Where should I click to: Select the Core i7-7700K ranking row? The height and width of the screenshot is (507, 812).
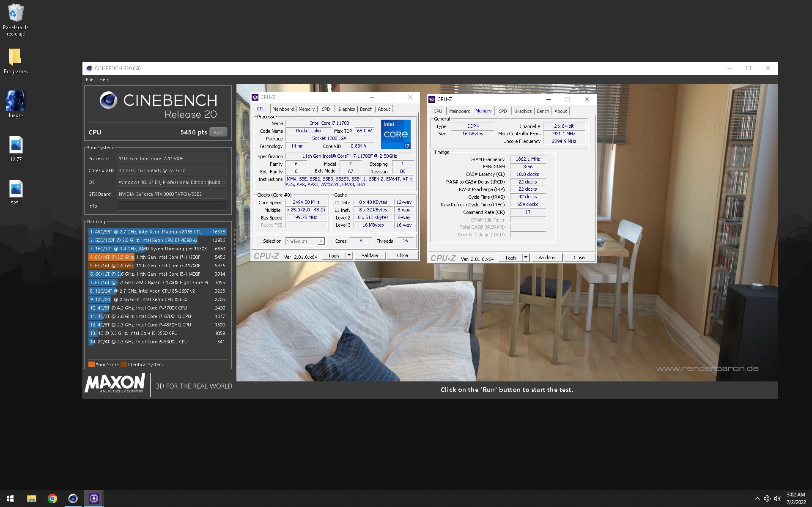pos(157,308)
